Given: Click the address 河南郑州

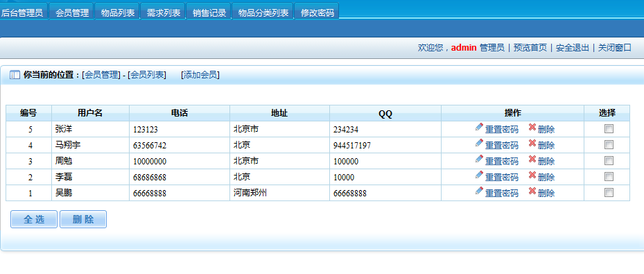Looking at the screenshot, I should 250,193.
